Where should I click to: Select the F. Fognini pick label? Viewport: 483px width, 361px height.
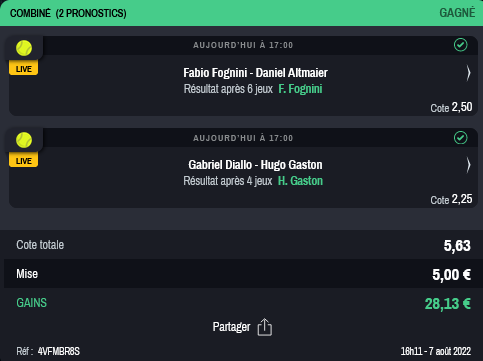(x=300, y=89)
